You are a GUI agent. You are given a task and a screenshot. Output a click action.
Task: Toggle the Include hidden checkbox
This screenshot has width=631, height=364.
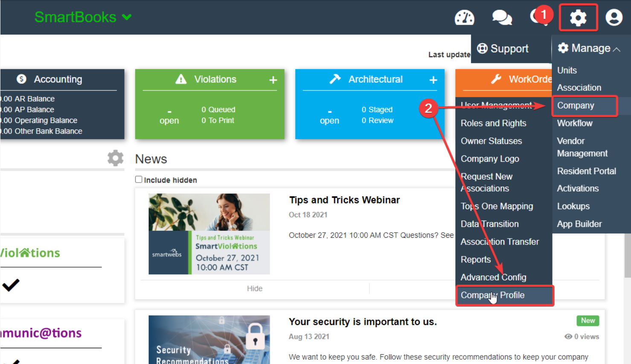(139, 179)
